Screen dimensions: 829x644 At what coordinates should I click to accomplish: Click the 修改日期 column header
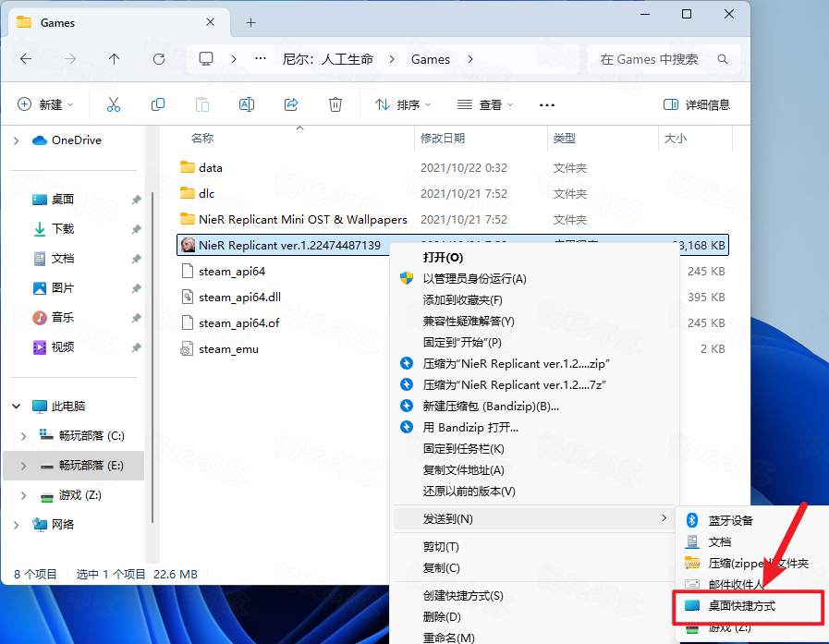coord(443,139)
